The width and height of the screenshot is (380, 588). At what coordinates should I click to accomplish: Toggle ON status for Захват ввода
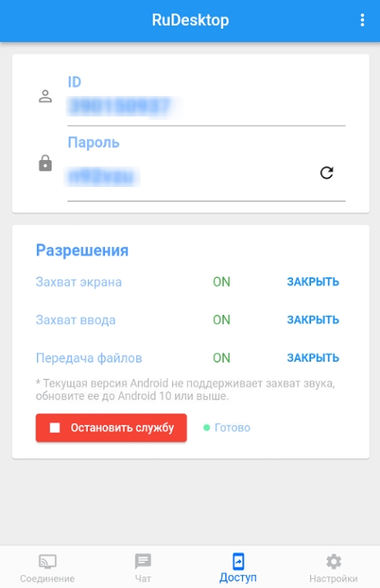[x=222, y=320]
